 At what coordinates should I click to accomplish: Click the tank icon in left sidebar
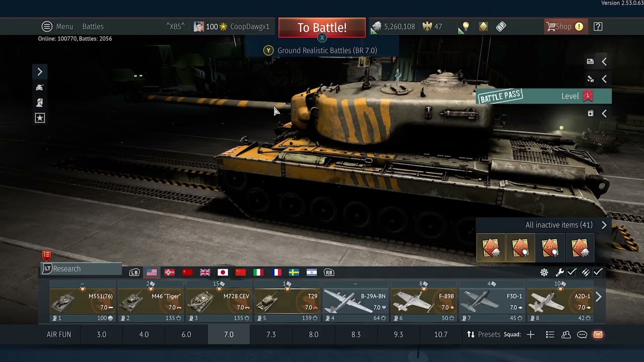(40, 87)
